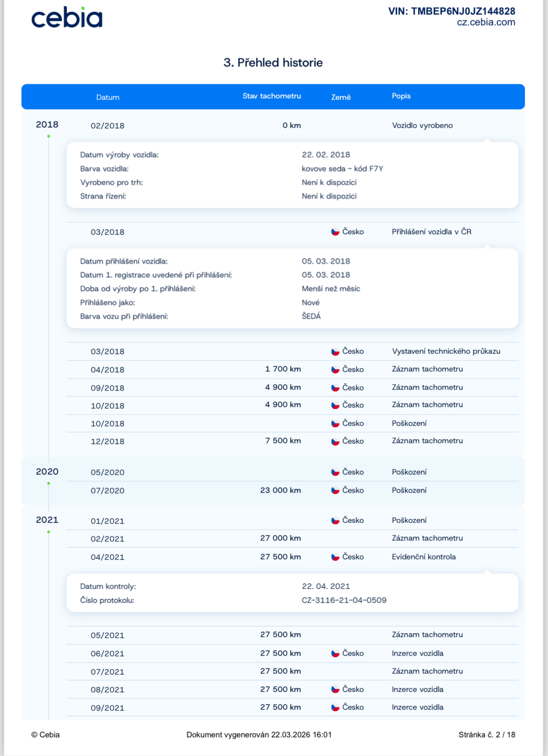548x756 pixels.
Task: Click protocol number CZ-3116-21-04-0509
Action: pos(344,600)
